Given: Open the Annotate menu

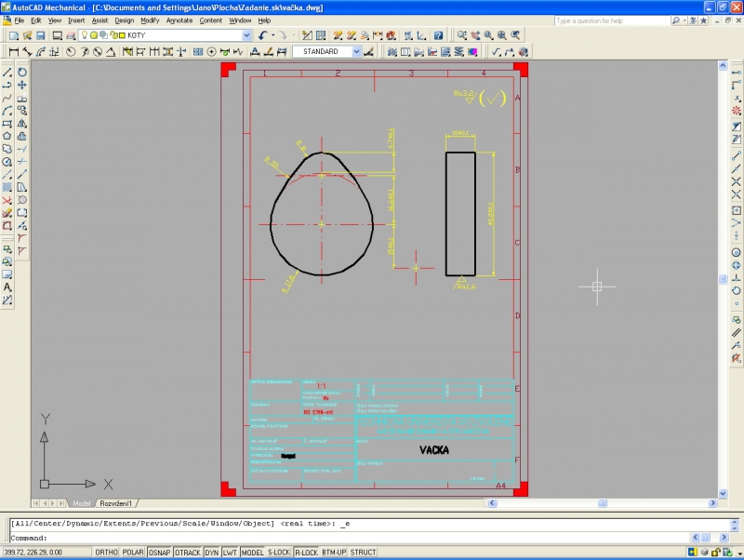Looking at the screenshot, I should pos(179,20).
